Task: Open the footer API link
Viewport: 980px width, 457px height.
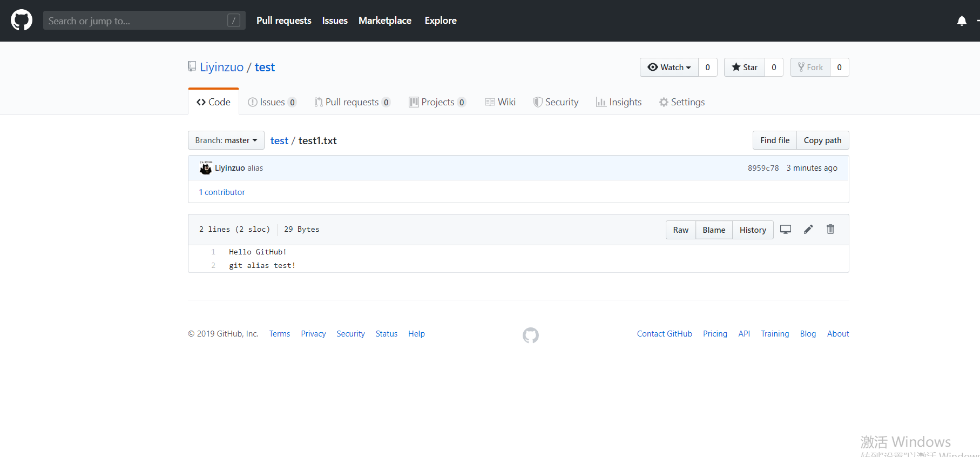Action: tap(744, 334)
